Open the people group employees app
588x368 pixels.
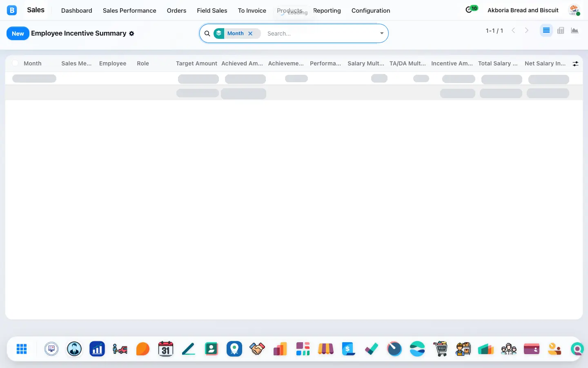pos(509,349)
